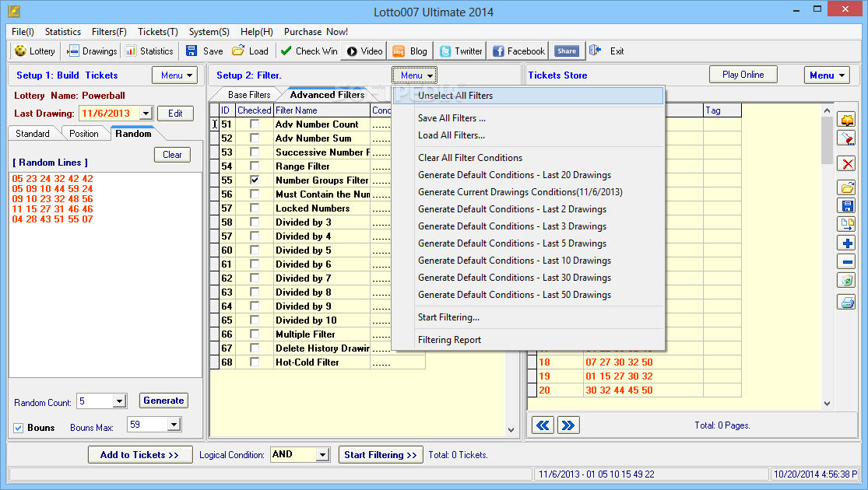Uncheck the Number Groups Filter checkbox
Image resolution: width=868 pixels, height=490 pixels.
click(255, 180)
